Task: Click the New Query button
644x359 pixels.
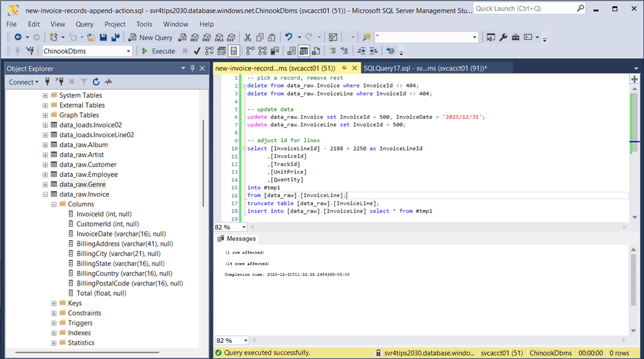Action: 150,37
